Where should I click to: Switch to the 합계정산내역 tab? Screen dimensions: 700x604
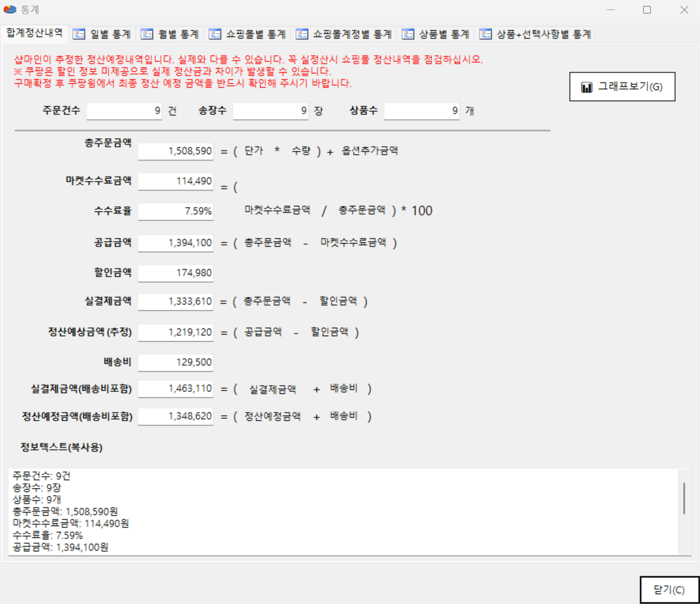coord(35,33)
